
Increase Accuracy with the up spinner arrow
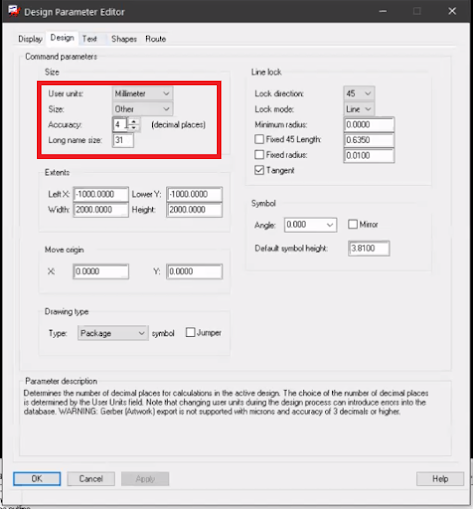point(134,121)
